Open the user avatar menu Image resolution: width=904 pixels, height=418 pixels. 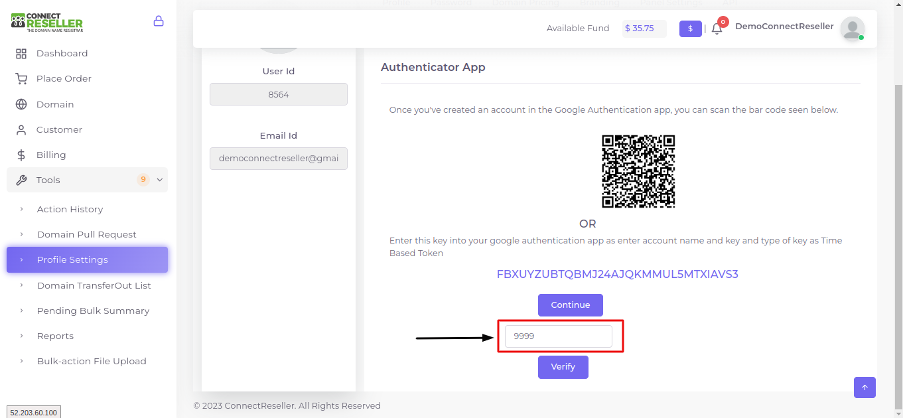point(852,29)
